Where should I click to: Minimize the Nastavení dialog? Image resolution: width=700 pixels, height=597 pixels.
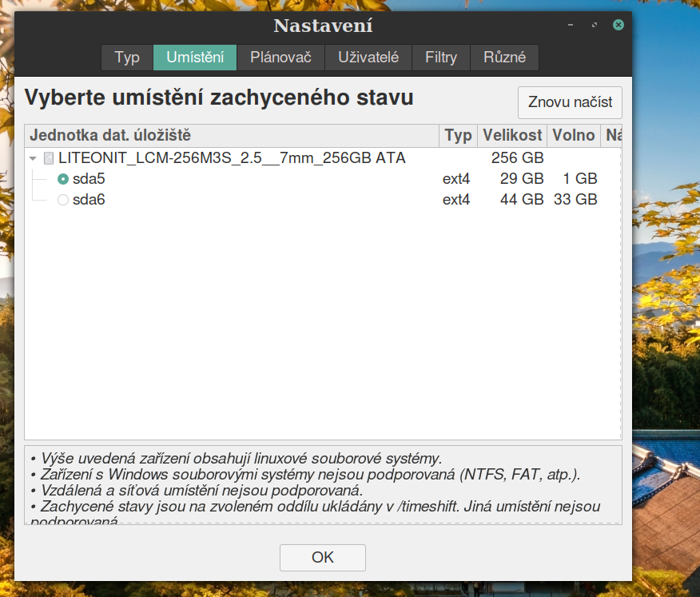tap(570, 26)
